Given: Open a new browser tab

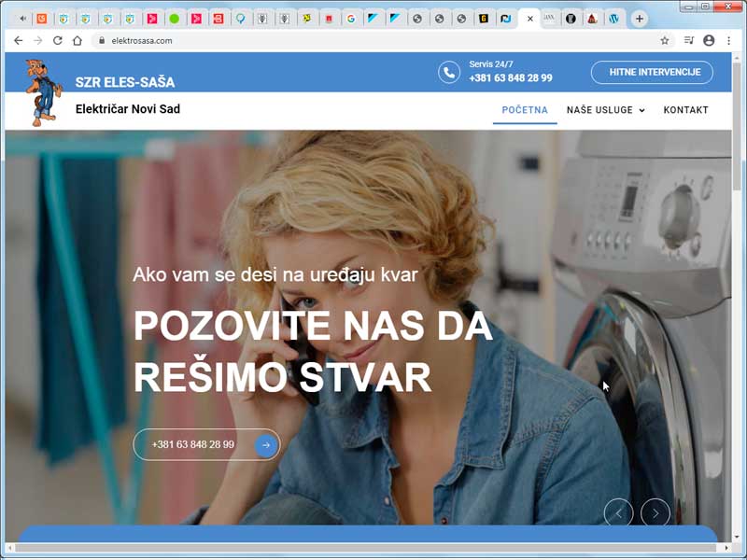Looking at the screenshot, I should (640, 19).
